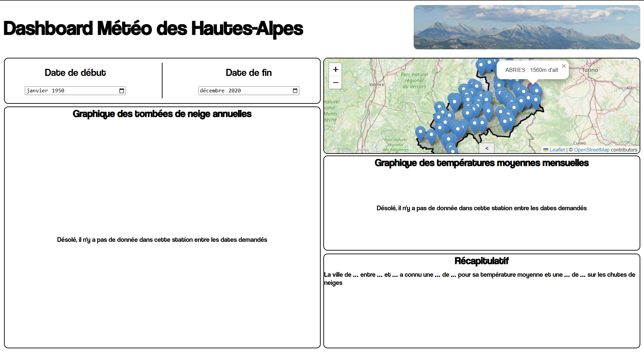Image resolution: width=644 pixels, height=352 pixels.
Task: Zoom out on the map
Action: 335,83
